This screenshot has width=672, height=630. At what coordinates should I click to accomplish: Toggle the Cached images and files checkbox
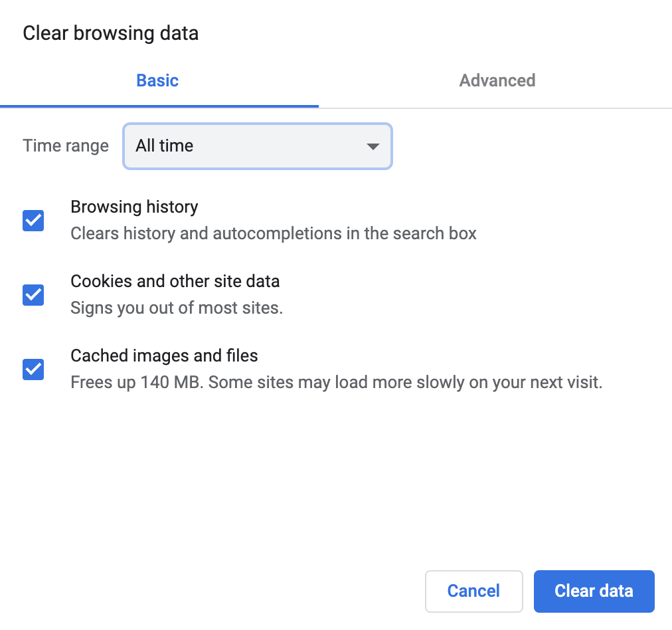point(33,369)
